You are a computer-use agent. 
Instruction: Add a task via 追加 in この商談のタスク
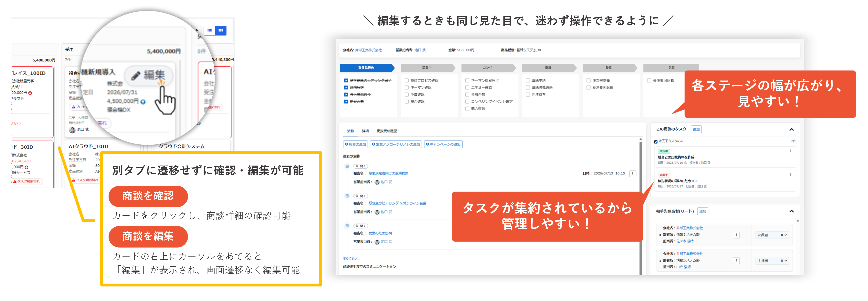click(696, 129)
